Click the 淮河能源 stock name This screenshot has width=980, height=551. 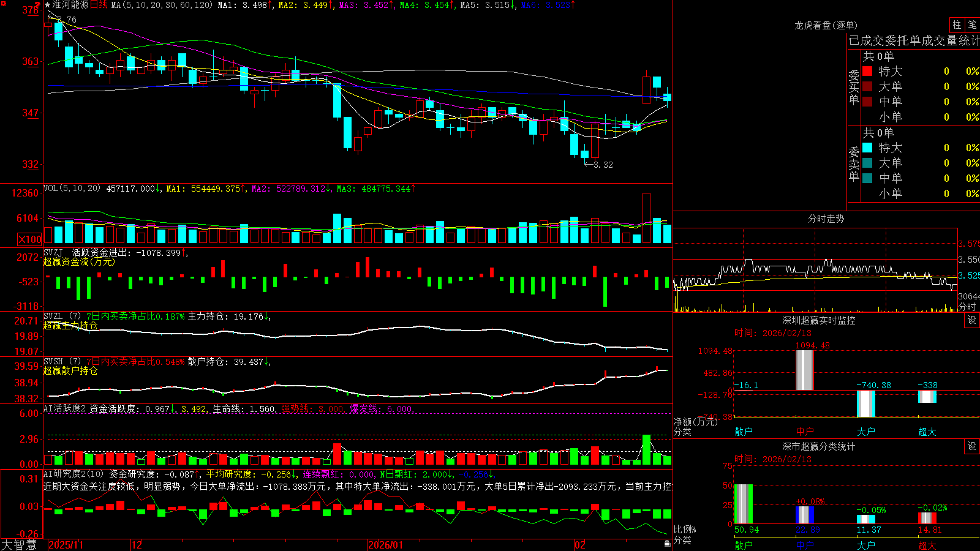tap(70, 5)
